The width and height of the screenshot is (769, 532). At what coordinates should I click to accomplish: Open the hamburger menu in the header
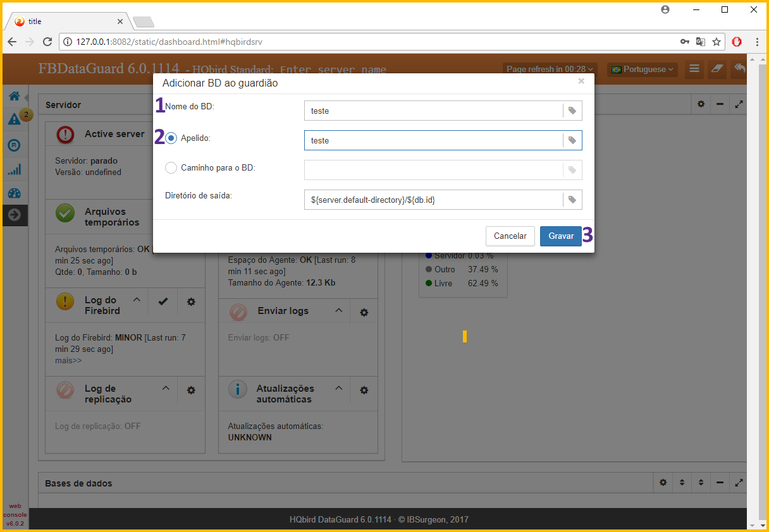pyautogui.click(x=694, y=69)
